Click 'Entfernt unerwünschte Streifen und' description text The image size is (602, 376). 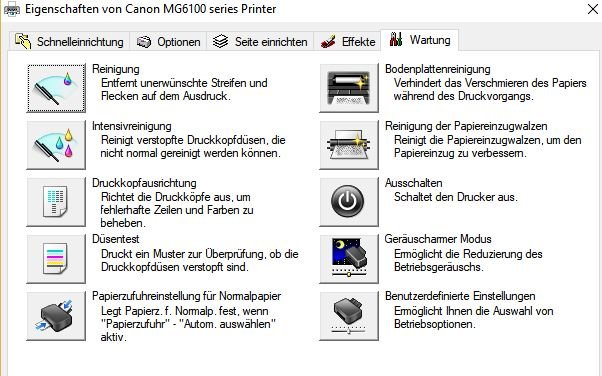click(184, 83)
